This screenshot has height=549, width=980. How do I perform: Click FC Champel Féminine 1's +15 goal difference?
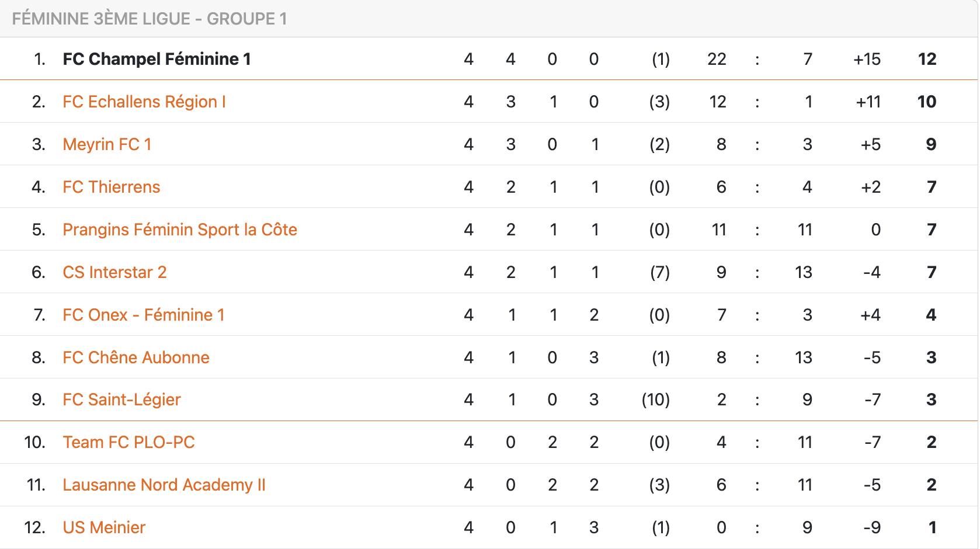pyautogui.click(x=867, y=59)
